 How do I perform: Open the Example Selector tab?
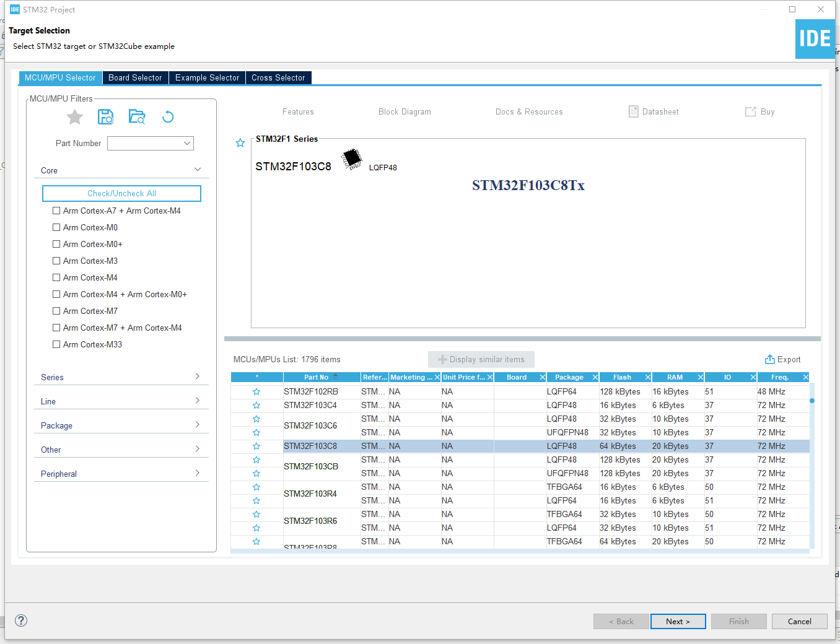[x=207, y=77]
